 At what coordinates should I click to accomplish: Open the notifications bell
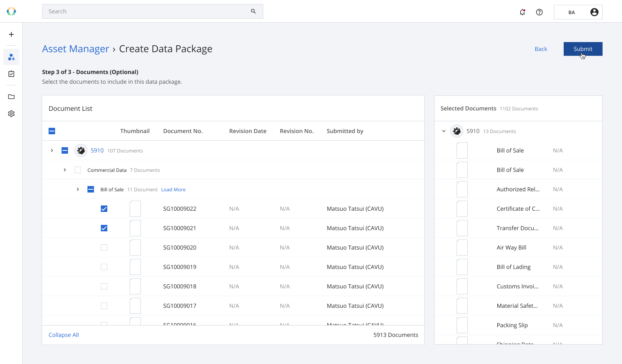click(522, 12)
